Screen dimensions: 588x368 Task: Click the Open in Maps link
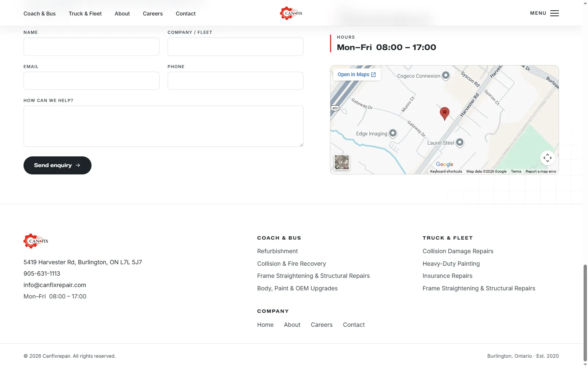pyautogui.click(x=357, y=74)
